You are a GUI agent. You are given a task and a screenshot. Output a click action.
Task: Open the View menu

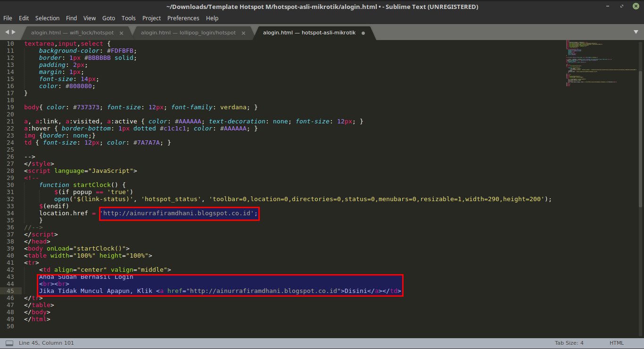click(90, 18)
